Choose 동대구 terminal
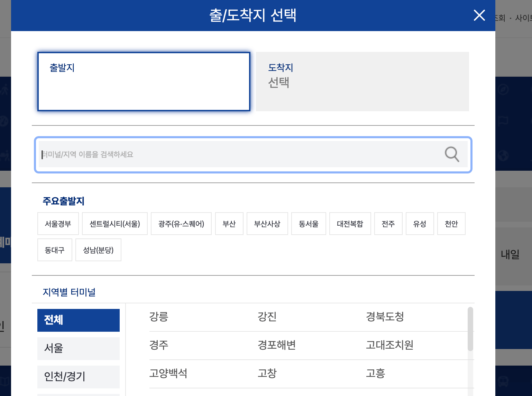The height and width of the screenshot is (396, 532). tap(55, 250)
